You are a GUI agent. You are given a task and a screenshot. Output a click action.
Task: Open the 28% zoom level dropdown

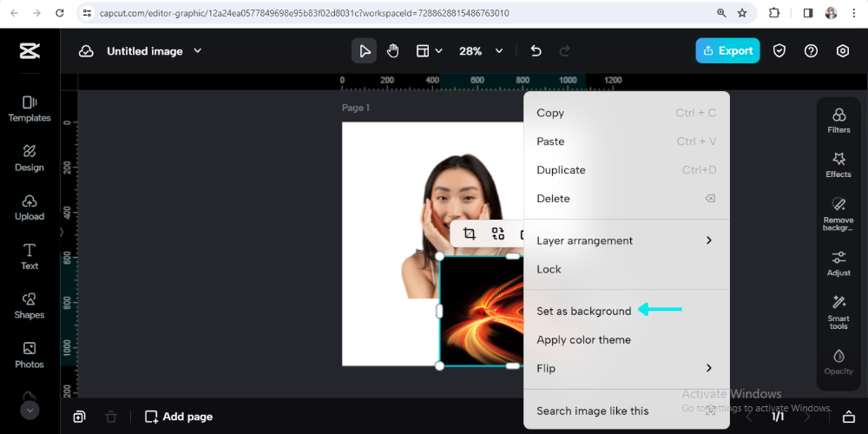pyautogui.click(x=481, y=51)
